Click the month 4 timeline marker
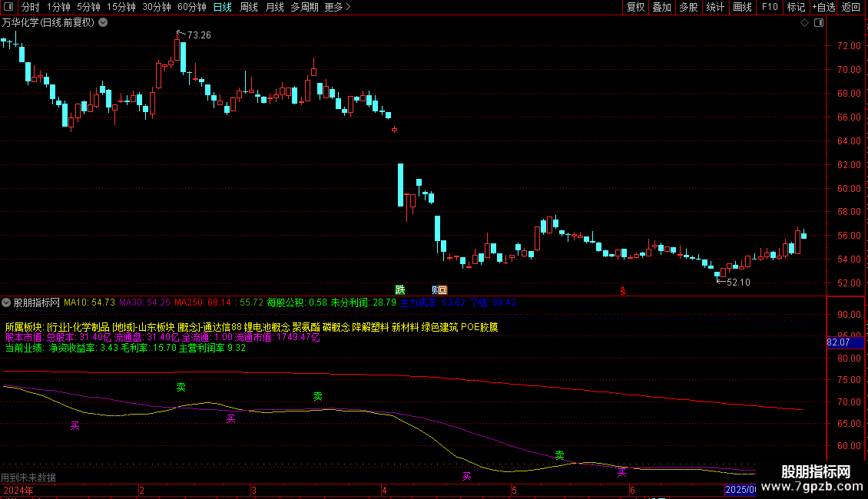868x499 pixels. tap(384, 490)
